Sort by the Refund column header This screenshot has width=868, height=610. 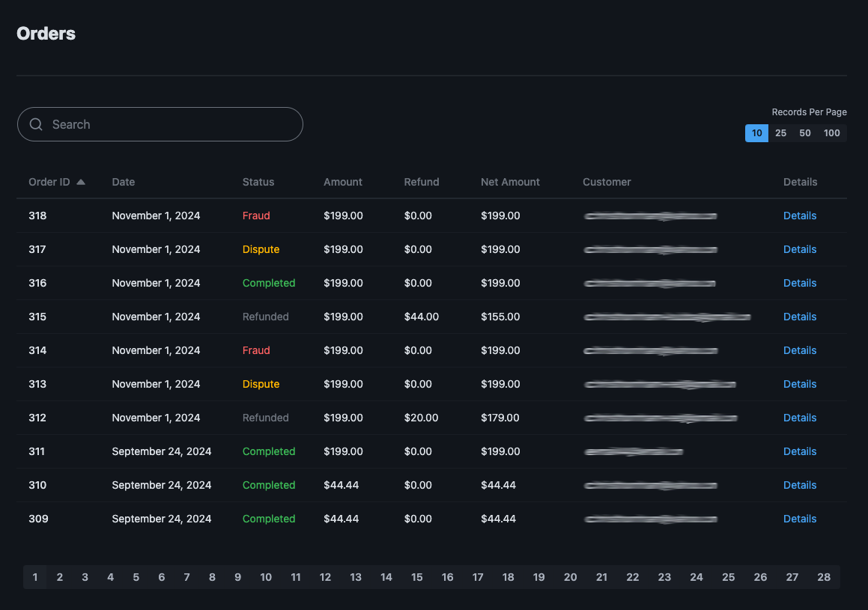point(421,182)
